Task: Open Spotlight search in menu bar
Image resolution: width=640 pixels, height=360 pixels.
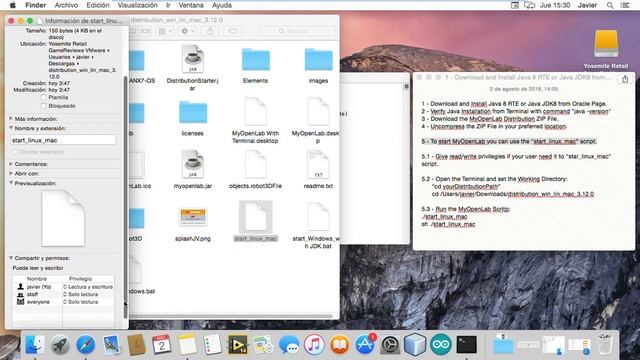Action: tap(610, 5)
